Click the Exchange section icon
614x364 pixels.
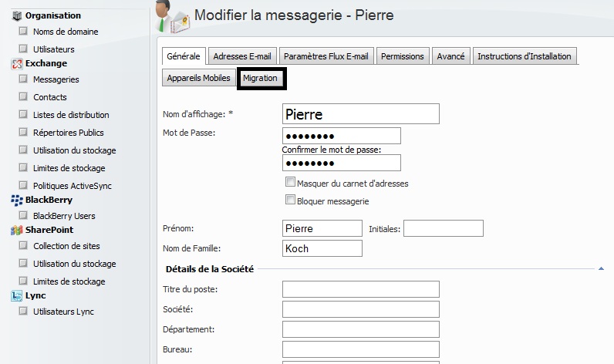pos(17,63)
